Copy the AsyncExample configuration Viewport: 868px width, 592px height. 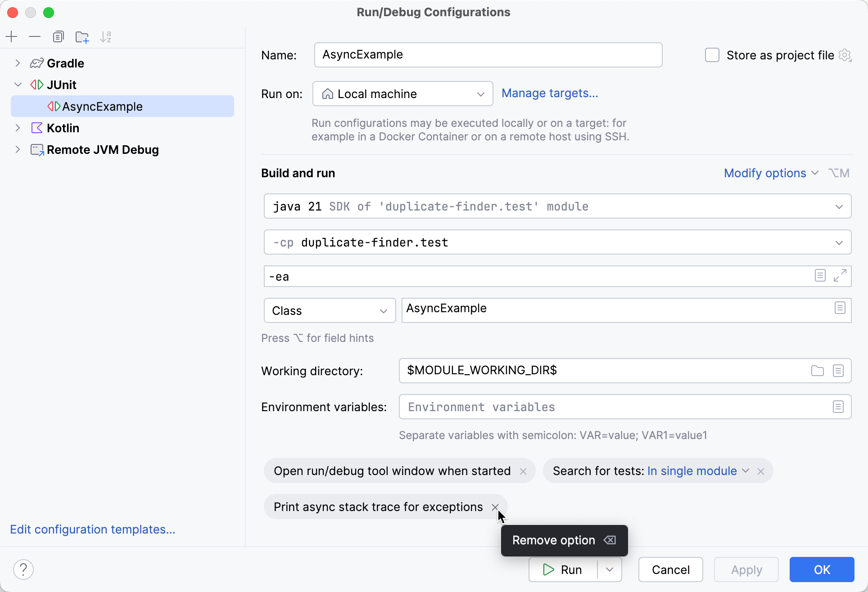coord(58,36)
